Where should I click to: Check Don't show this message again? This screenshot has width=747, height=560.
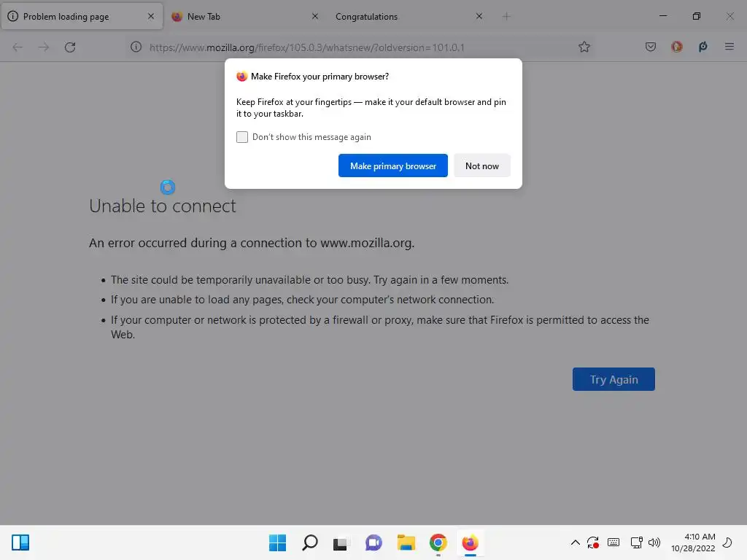242,137
